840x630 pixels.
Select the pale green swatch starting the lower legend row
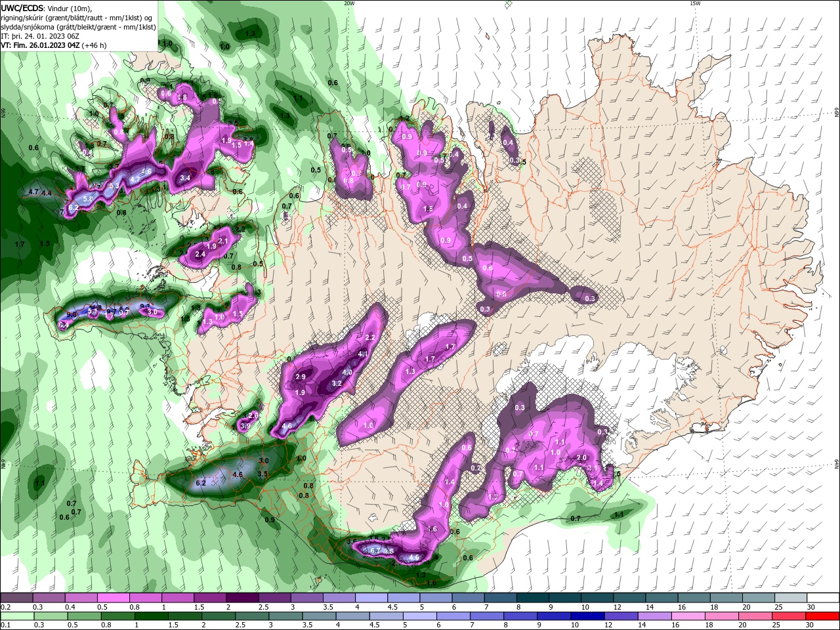tap(16, 616)
